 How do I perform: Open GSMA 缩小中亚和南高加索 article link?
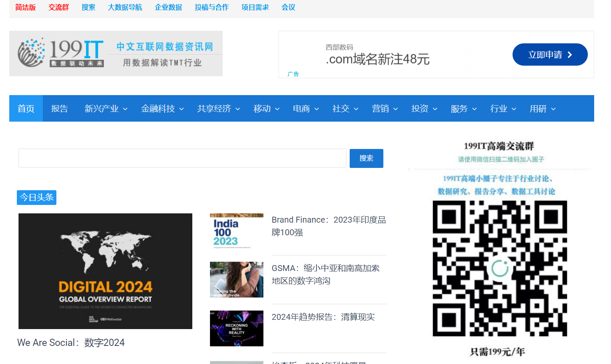coord(326,274)
